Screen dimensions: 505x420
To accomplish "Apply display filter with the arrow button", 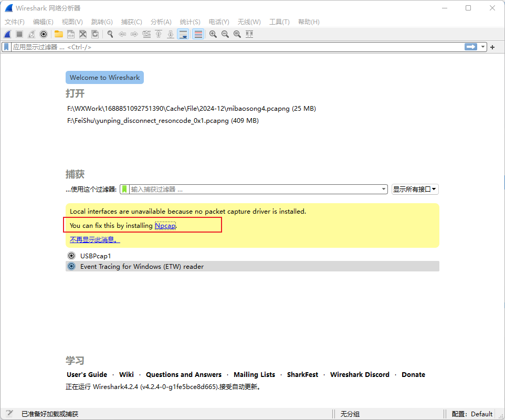I will click(471, 47).
